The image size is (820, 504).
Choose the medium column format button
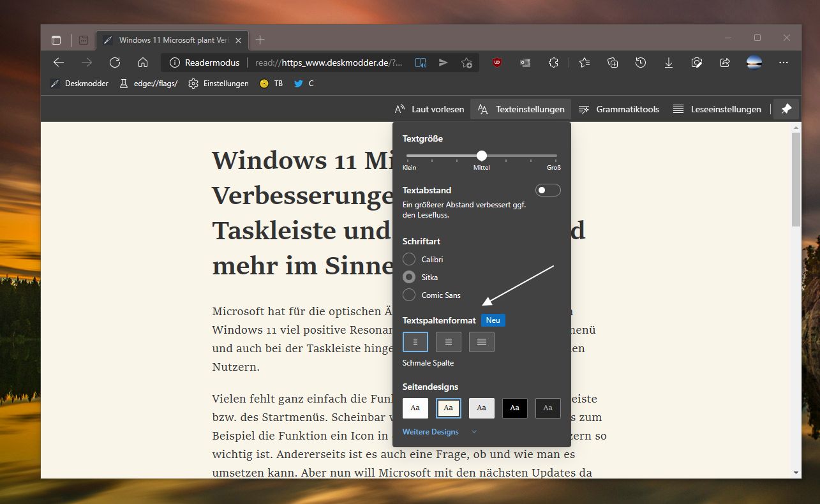coord(449,342)
